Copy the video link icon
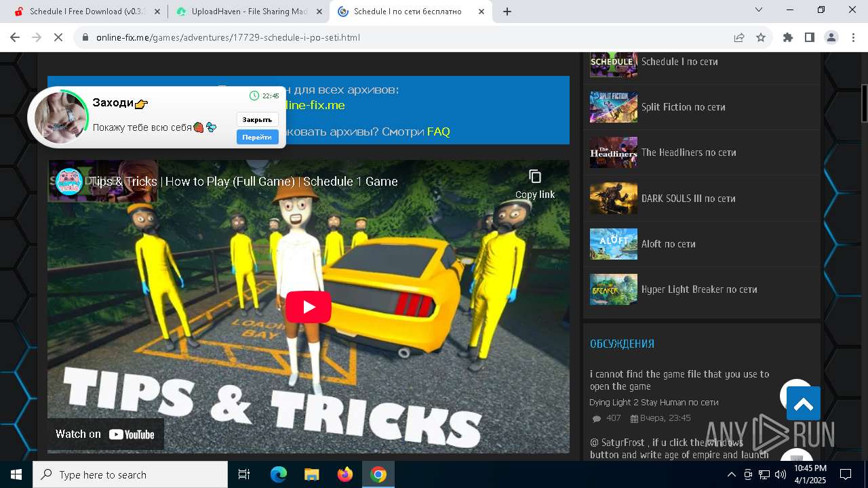Viewport: 868px width, 488px height. [x=535, y=177]
